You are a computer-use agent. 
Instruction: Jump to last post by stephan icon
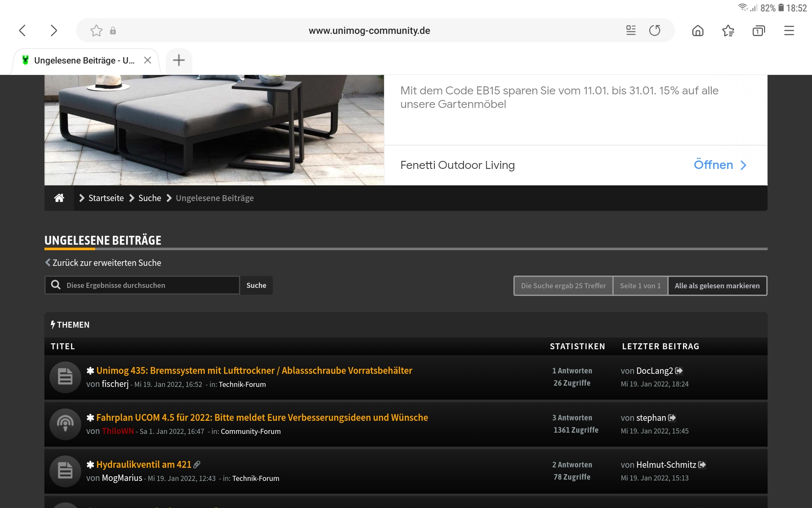[672, 418]
